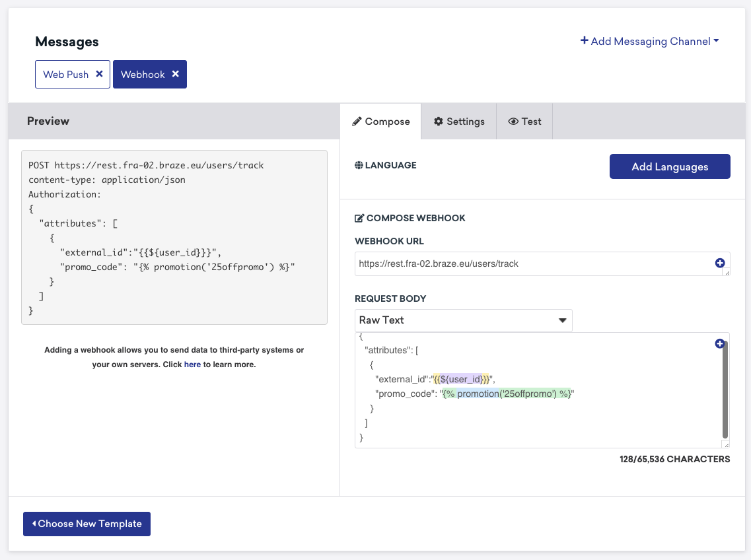Screen dimensions: 751x560
Task: Click the plus icon beside Add Messaging Channel
Action: coord(584,41)
